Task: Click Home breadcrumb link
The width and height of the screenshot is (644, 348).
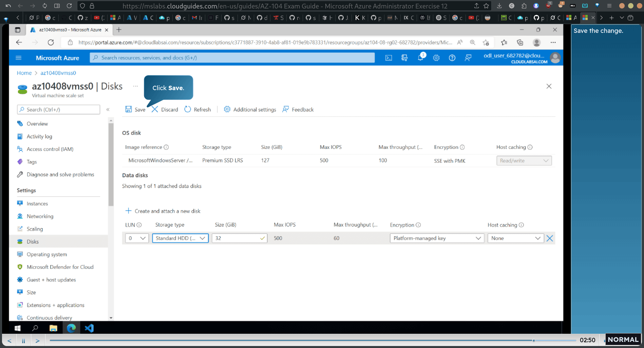Action: click(x=24, y=73)
